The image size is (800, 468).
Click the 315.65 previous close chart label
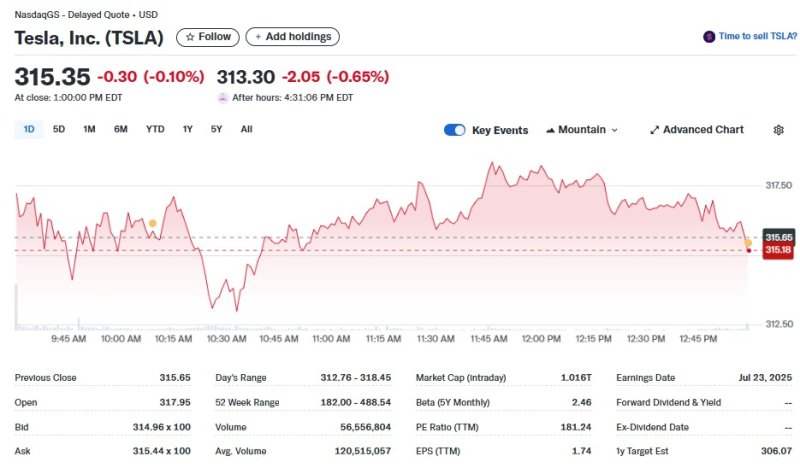point(779,237)
